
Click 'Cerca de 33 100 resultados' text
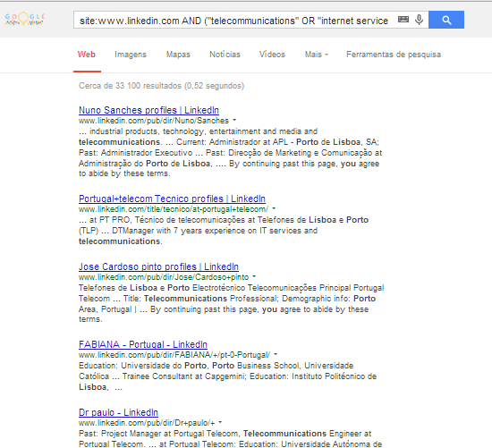pyautogui.click(x=161, y=86)
